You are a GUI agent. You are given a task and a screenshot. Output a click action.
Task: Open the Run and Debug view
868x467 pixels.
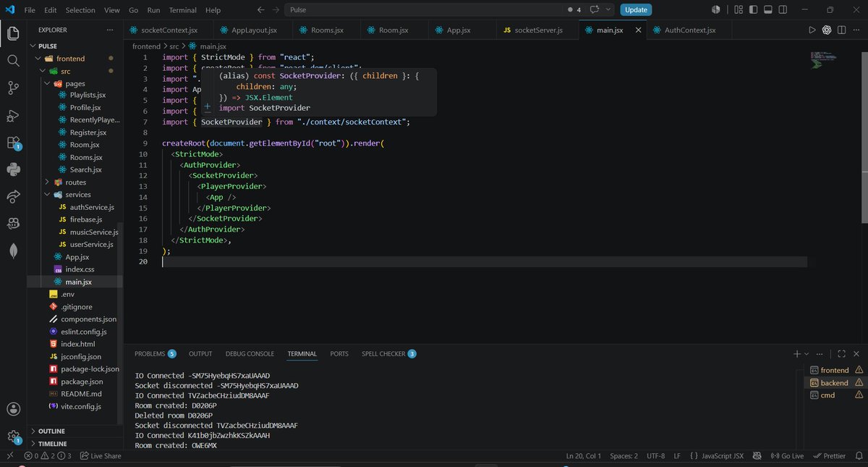13,115
